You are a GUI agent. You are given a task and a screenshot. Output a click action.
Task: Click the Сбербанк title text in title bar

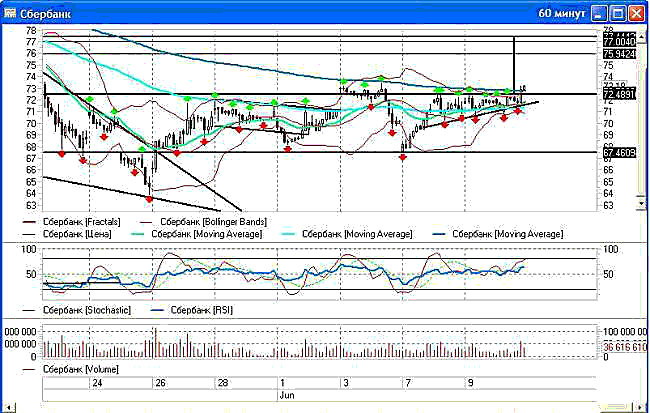point(46,14)
